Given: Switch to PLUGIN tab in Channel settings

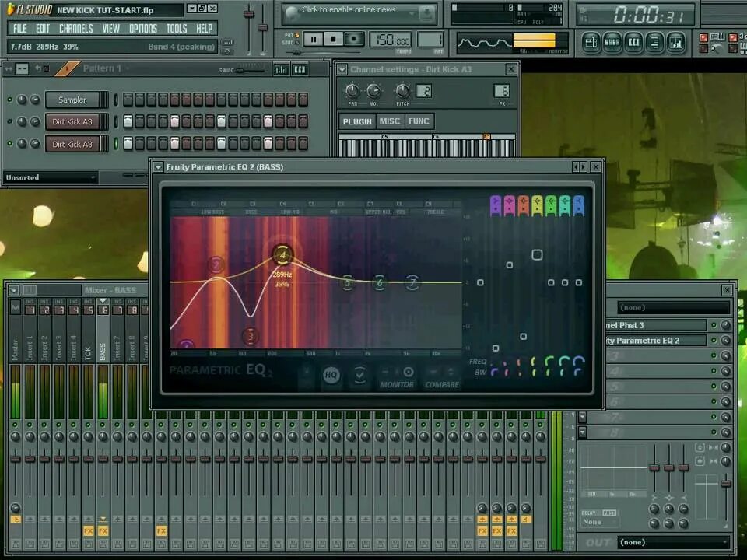Looking at the screenshot, I should tap(357, 121).
